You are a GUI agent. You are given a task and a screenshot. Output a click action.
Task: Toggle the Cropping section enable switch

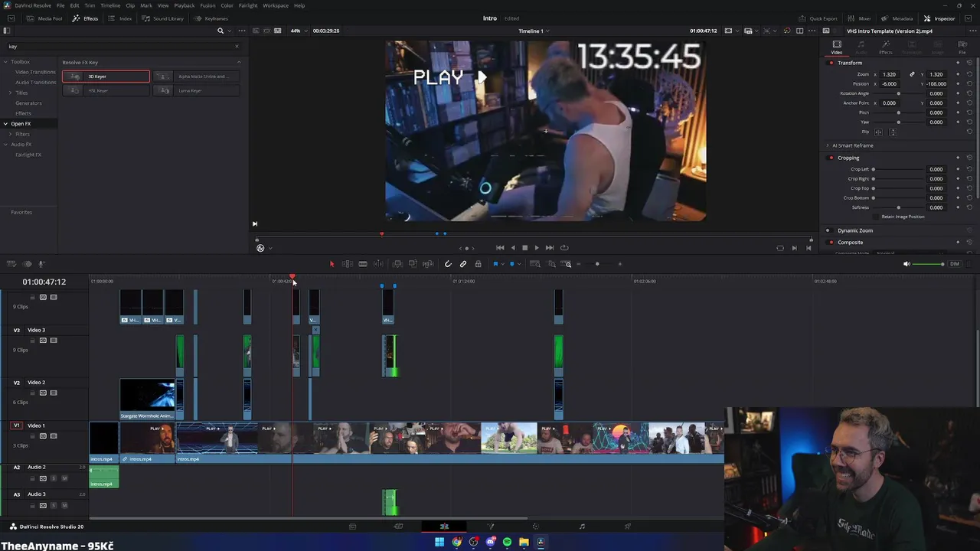tap(831, 158)
